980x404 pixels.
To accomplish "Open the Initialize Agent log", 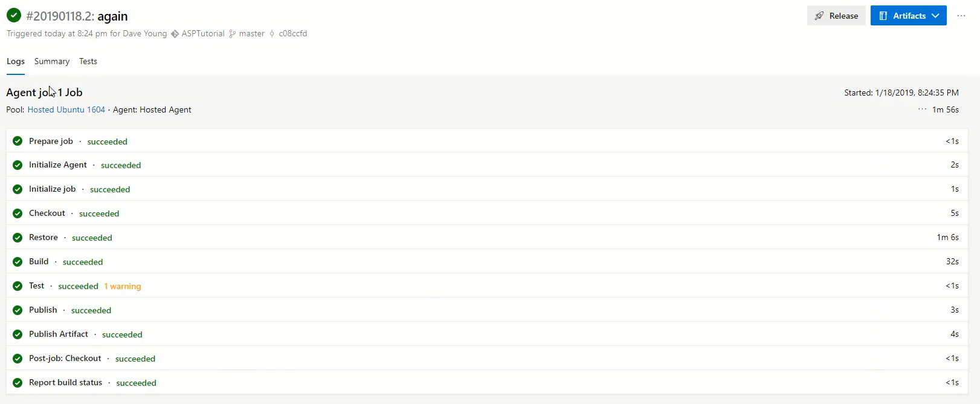I will (x=487, y=165).
